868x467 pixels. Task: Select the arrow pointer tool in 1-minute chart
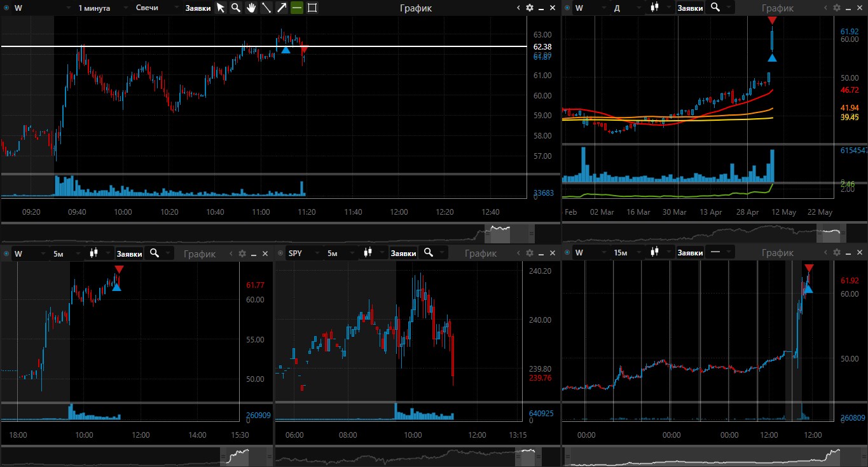click(220, 8)
